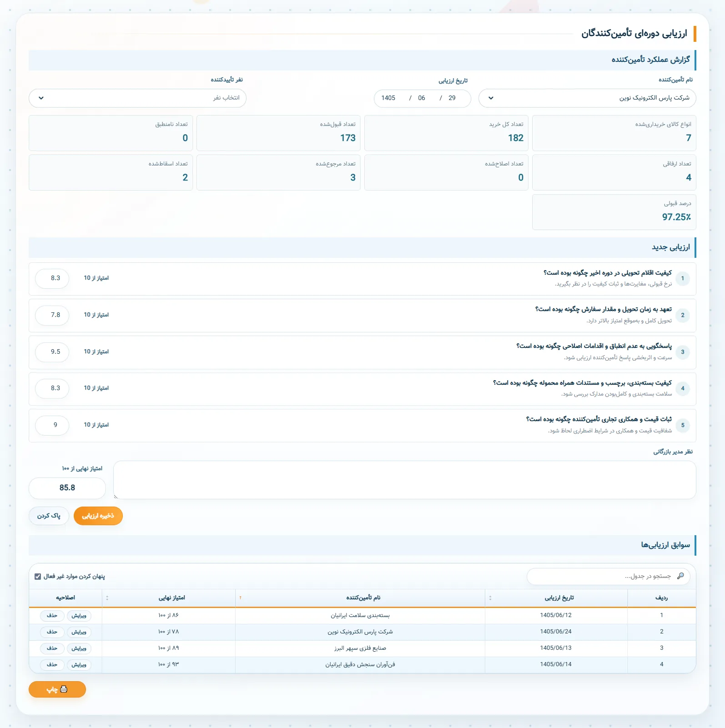Viewport: 725px width, 728px height.
Task: Click the پاک کردن clear button
Action: click(49, 516)
